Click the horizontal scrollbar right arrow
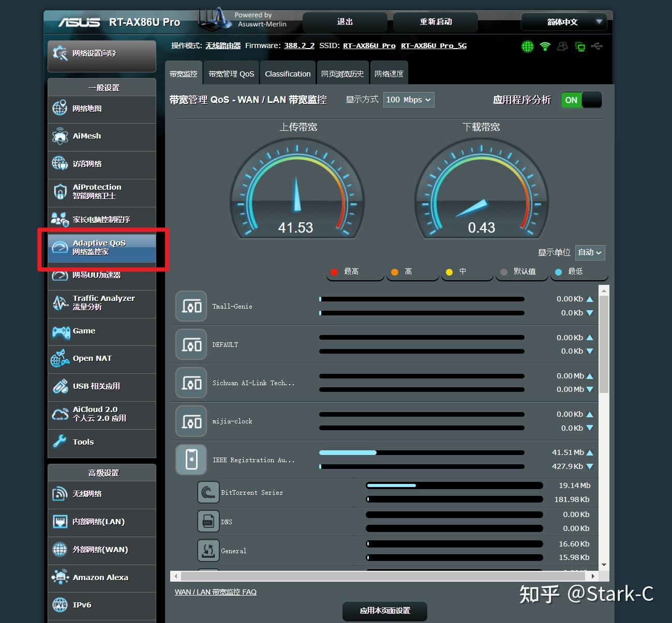The image size is (672, 623). [x=593, y=575]
